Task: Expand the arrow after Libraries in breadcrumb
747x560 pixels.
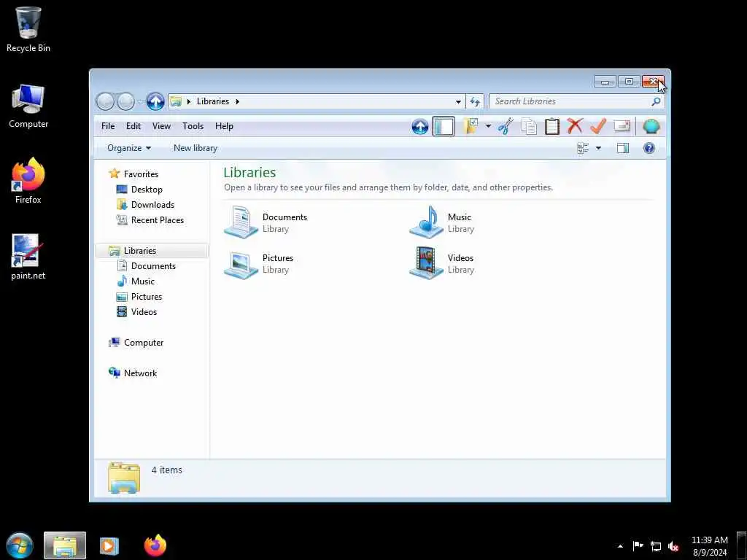Action: [237, 101]
